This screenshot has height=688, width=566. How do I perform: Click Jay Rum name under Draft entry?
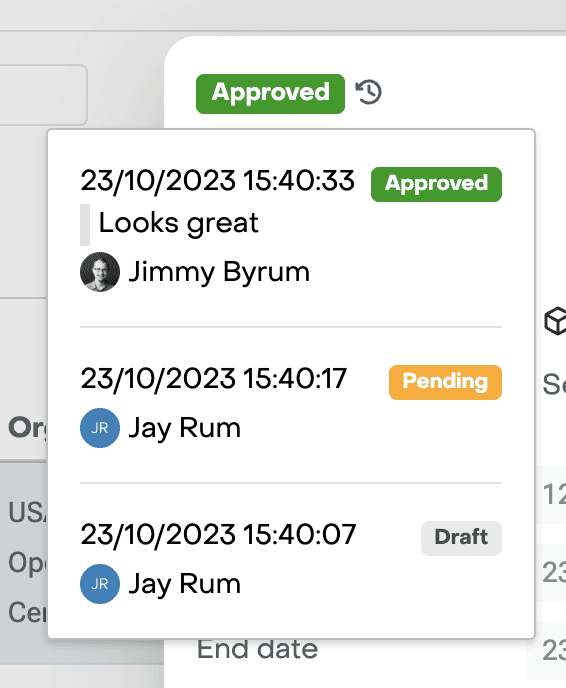click(x=185, y=585)
